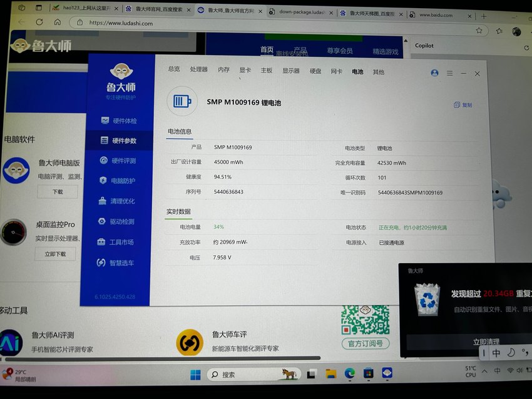Click 尊享会员 in the webpage navigation
This screenshot has height=399, width=532.
click(x=340, y=51)
